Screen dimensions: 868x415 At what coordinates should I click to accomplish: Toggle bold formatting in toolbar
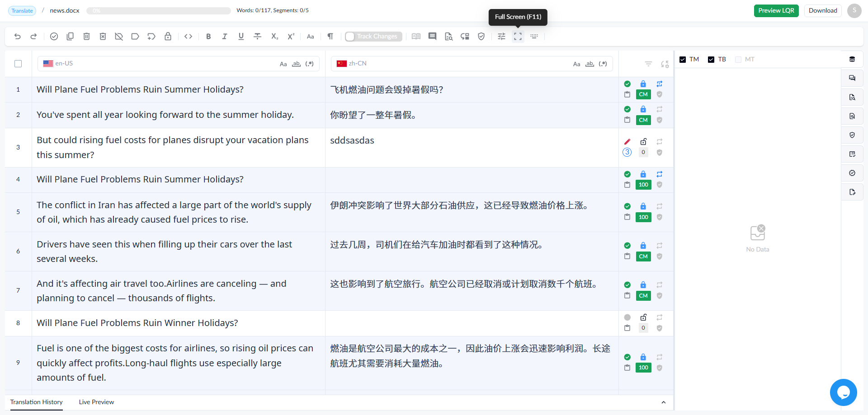[x=208, y=37]
